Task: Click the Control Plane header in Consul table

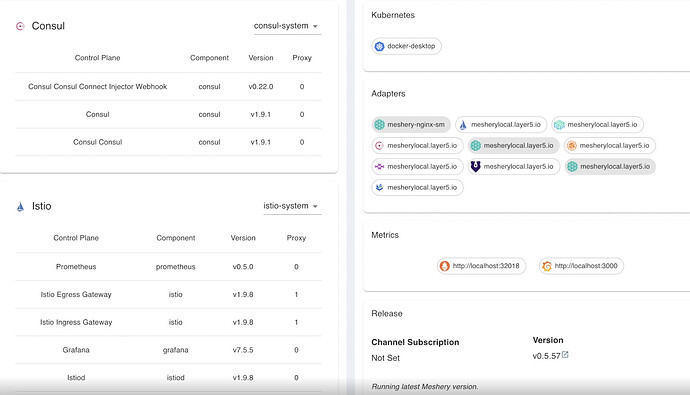Action: pyautogui.click(x=97, y=58)
